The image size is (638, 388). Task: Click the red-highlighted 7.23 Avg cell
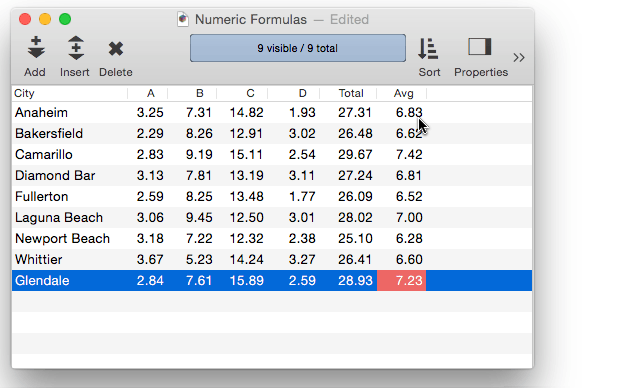(402, 281)
